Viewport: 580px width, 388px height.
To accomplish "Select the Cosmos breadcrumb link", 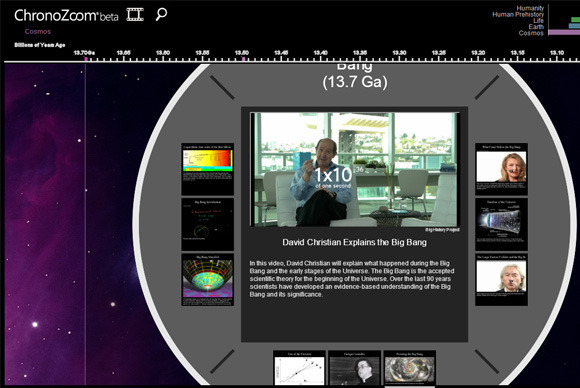I will (38, 31).
